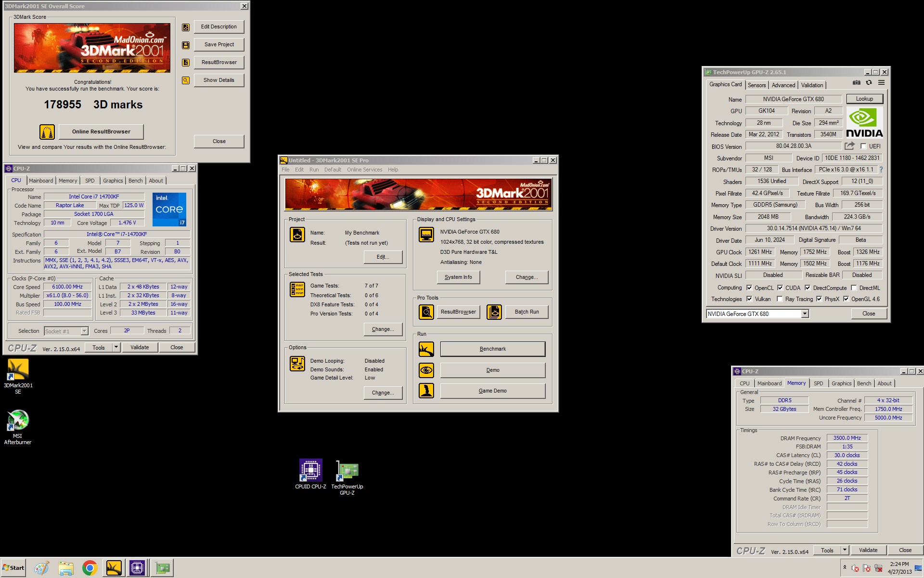The height and width of the screenshot is (578, 924).
Task: Switch to the Mainboard tab in the CPU-Z processor window
Action: tap(41, 181)
